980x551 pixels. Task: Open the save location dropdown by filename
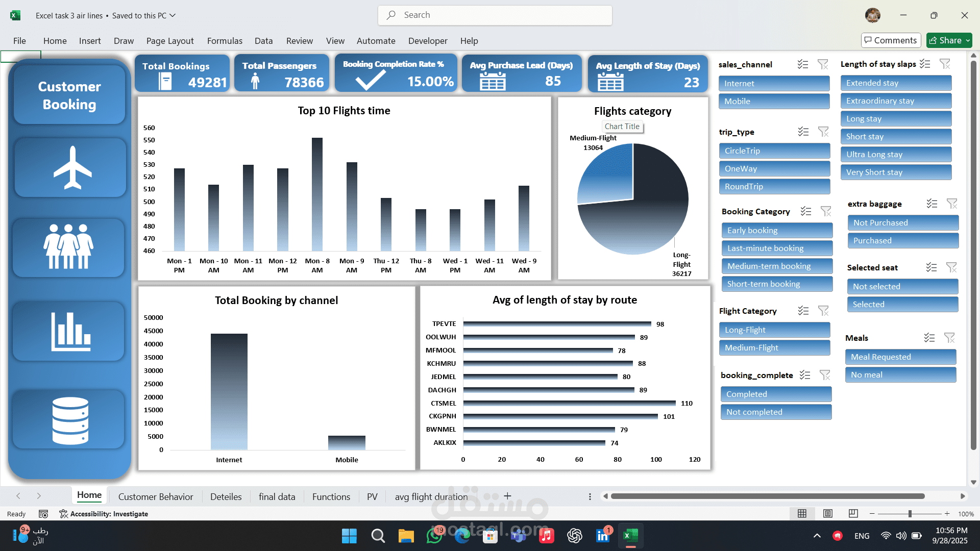coord(173,15)
